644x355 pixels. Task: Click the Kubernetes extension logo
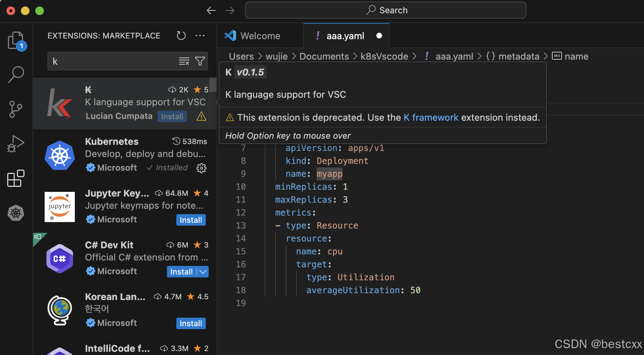point(60,155)
